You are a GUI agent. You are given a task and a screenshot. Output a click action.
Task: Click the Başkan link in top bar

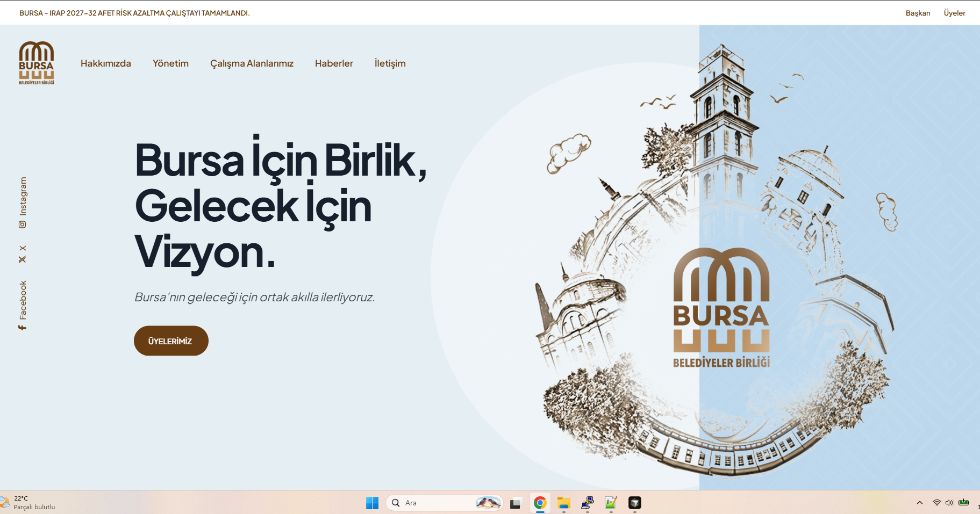coord(918,13)
